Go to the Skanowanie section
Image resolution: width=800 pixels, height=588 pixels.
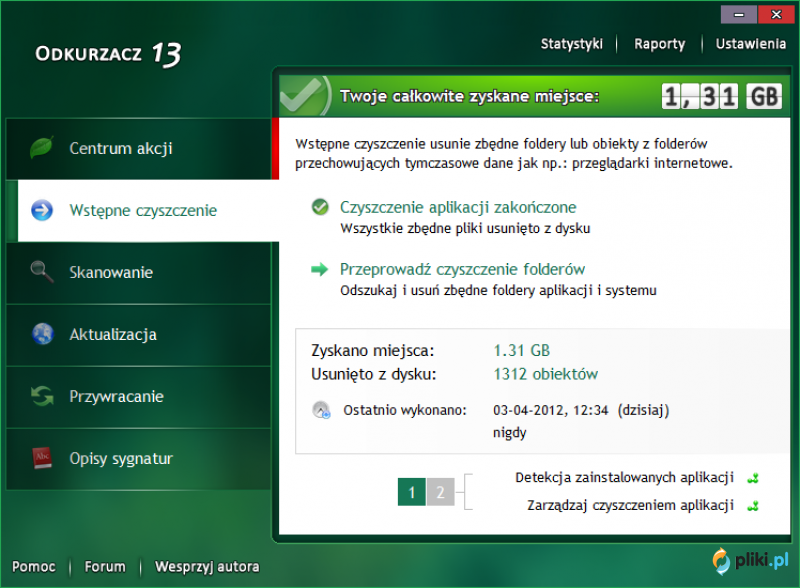[x=139, y=273]
